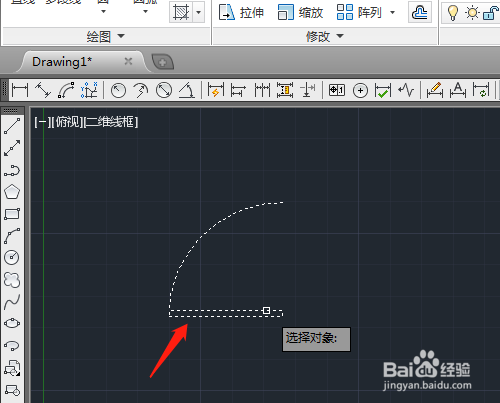Screen dimensions: 500x403
Task: Open the 阵列 dropdown arrow
Action: click(x=392, y=13)
